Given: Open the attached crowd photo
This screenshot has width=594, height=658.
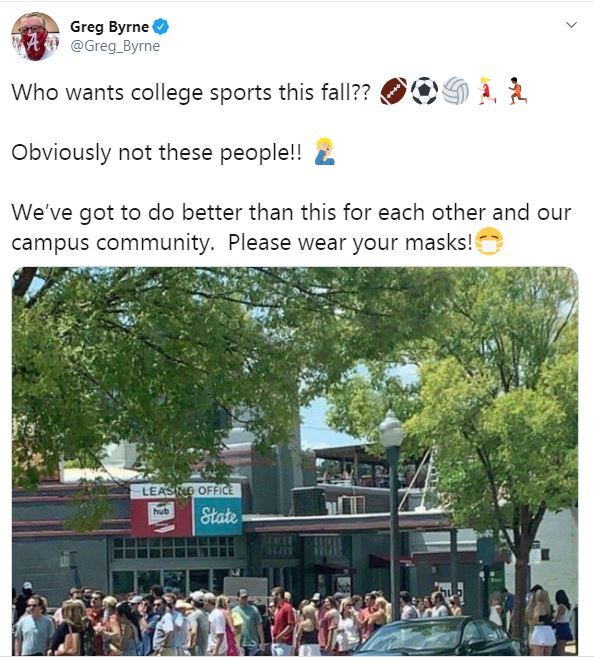Looking at the screenshot, I should [x=295, y=461].
